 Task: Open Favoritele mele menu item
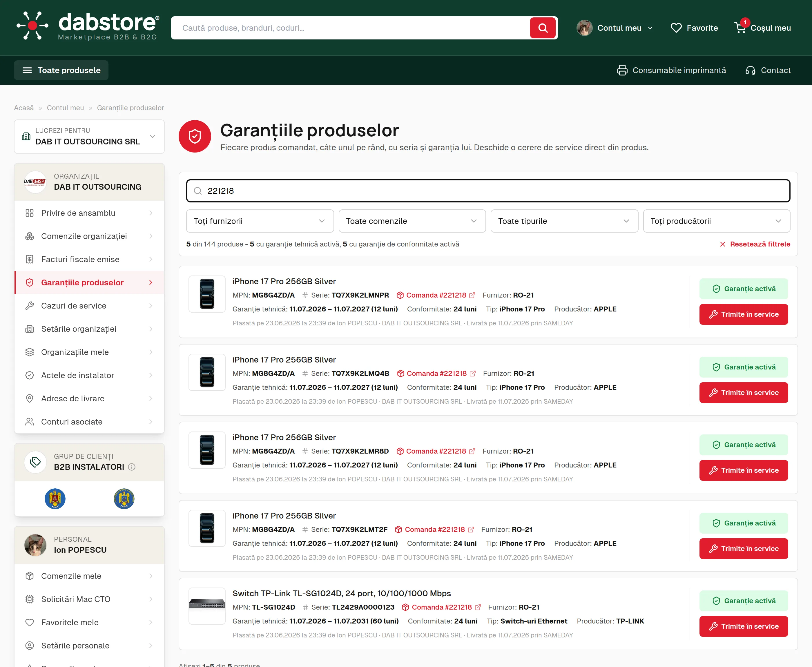tap(89, 622)
